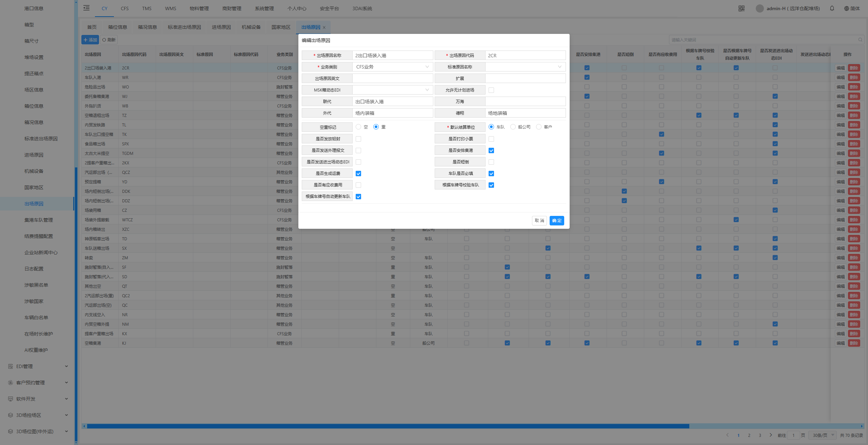The height and width of the screenshot is (445, 868).
Task: Open the 业务类别 dropdown showing CFS业务
Action: point(392,67)
